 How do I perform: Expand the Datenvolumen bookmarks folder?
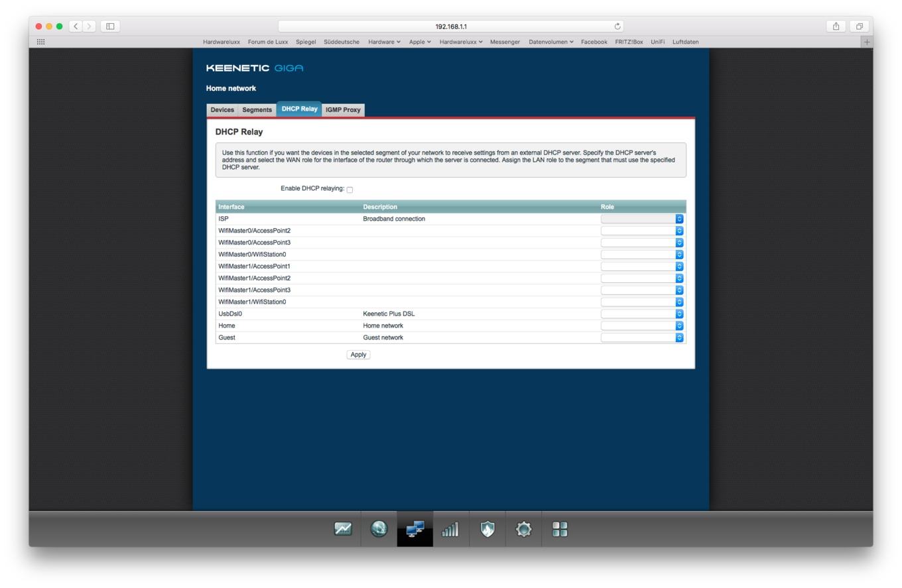click(x=551, y=42)
